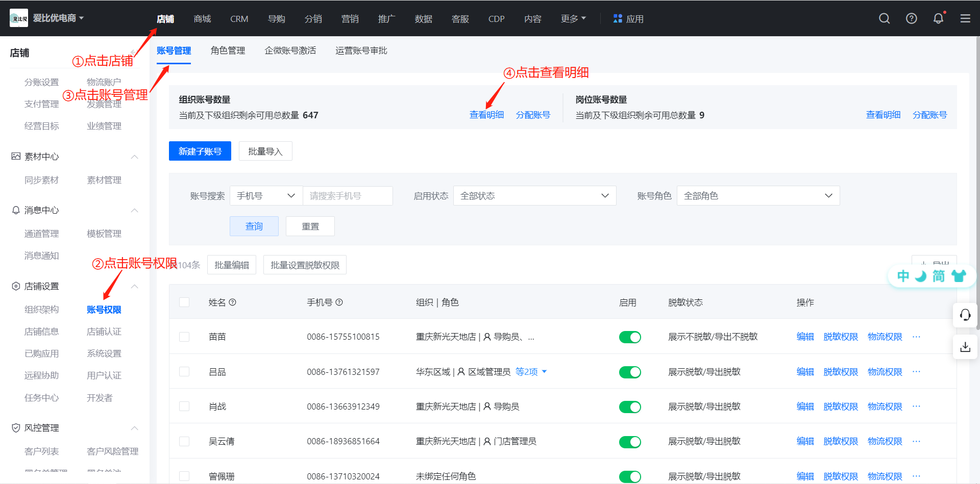The image size is (980, 484).
Task: Collapse the 消息中心 section
Action: pos(135,210)
